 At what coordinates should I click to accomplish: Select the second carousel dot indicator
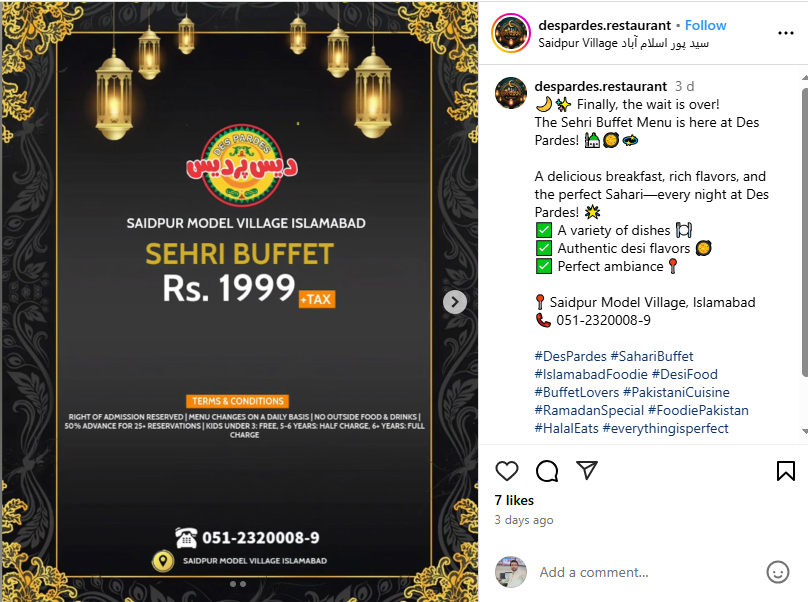(243, 584)
